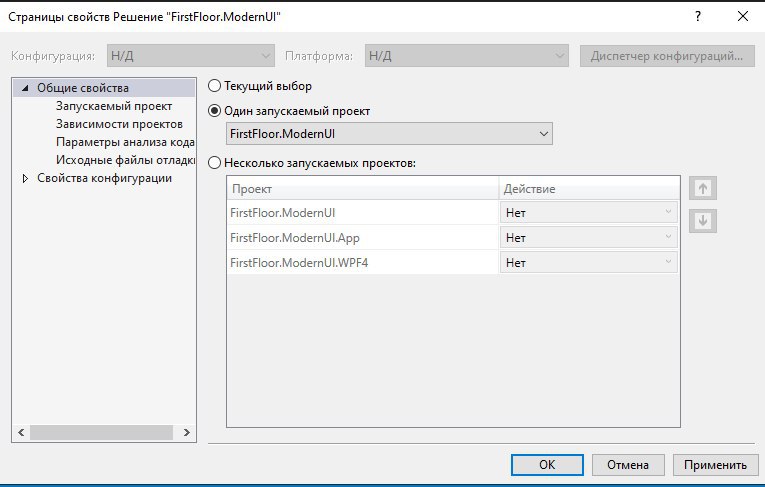The height and width of the screenshot is (487, 765).
Task: Select the "Один запускаемый проект" radio option
Action: 215,111
